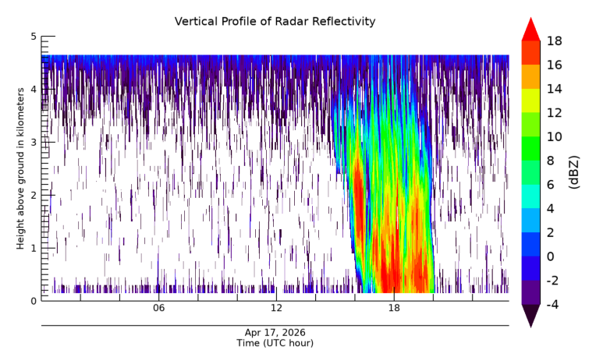Click the colorbar value '10'
Image resolution: width=596 pixels, height=364 pixels.
554,136
